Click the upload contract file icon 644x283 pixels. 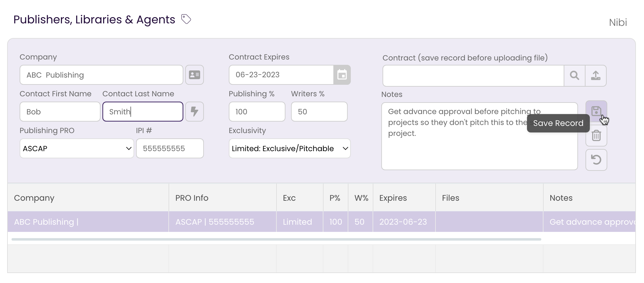[x=596, y=76]
